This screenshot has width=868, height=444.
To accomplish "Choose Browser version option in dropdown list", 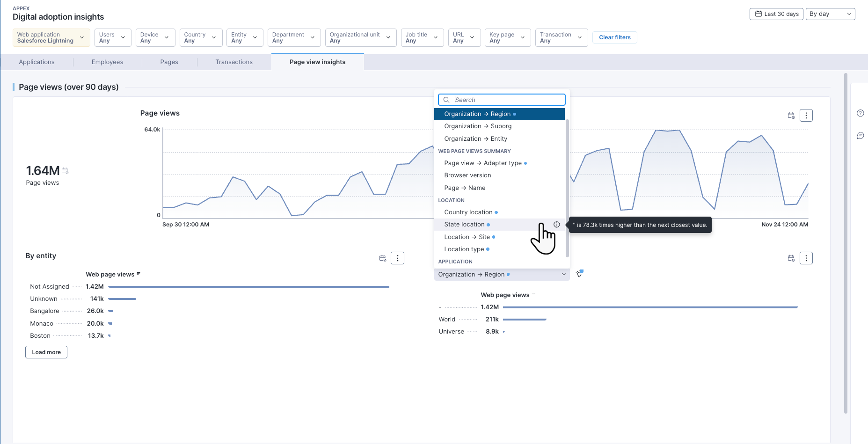I will tap(467, 175).
